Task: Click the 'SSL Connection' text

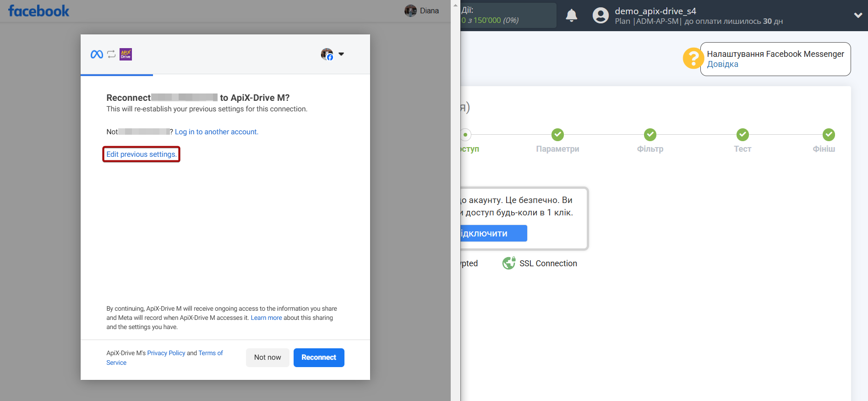Action: click(548, 264)
